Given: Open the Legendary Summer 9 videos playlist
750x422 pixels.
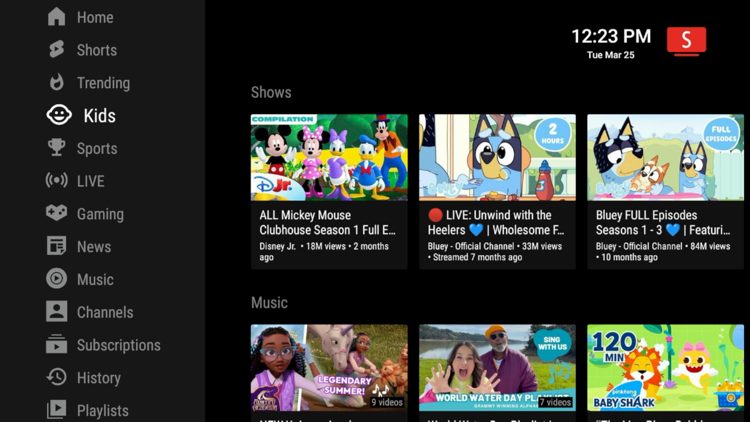Looking at the screenshot, I should (329, 367).
